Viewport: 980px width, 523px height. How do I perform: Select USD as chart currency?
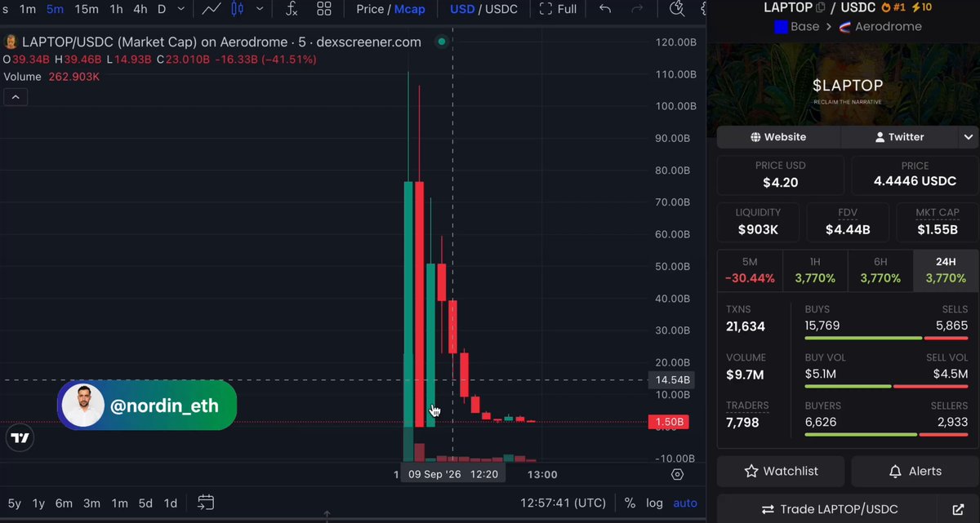462,9
